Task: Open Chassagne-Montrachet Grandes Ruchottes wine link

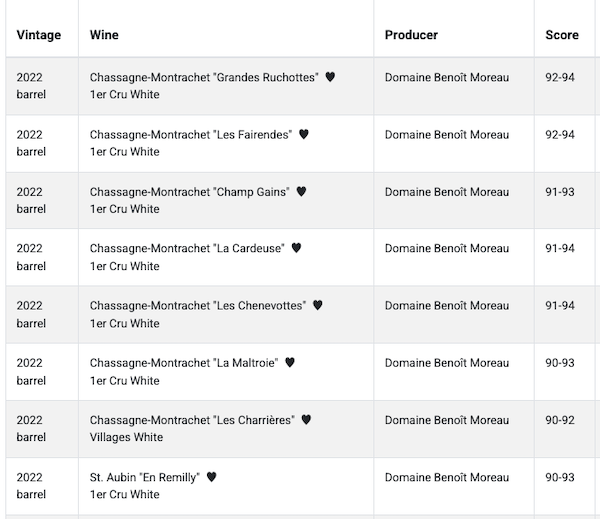Action: (x=204, y=77)
